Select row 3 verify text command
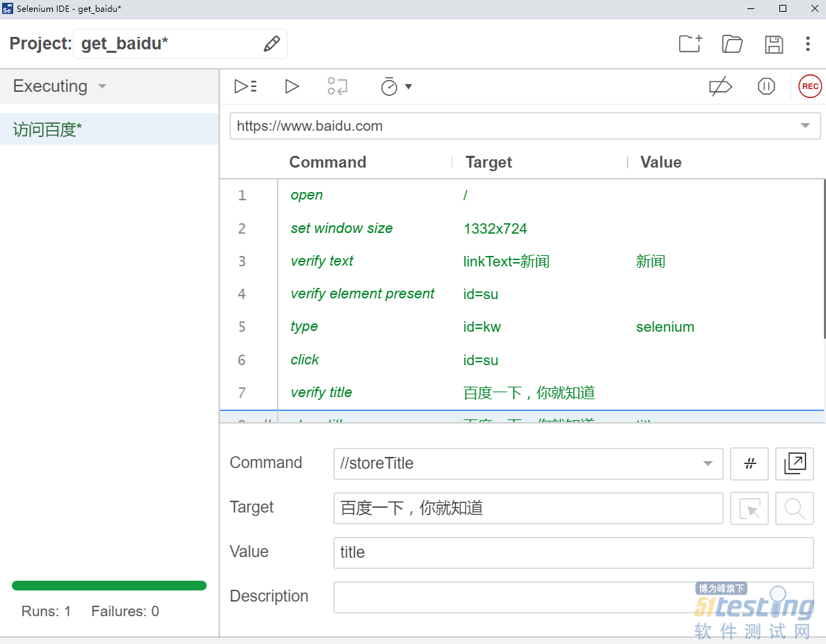 point(522,261)
